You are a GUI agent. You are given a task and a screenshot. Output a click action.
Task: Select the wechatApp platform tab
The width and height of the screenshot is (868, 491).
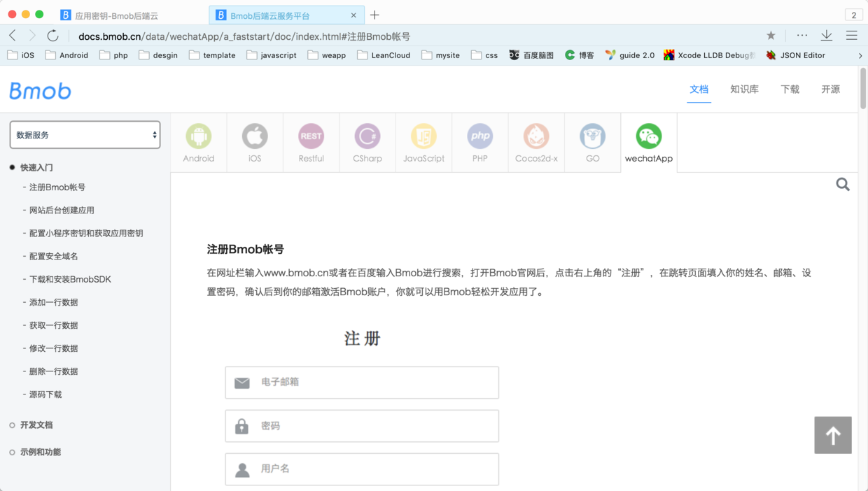[x=649, y=143]
